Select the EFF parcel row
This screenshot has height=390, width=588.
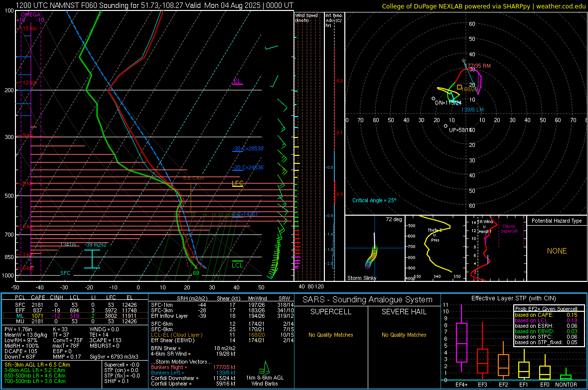coord(75,310)
